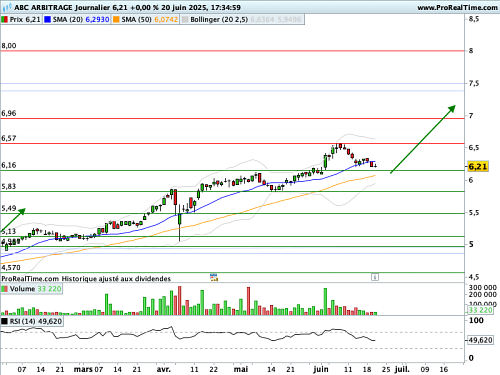Click the black RSI (14) legend swatch
The width and height of the screenshot is (500, 375).
(4, 321)
